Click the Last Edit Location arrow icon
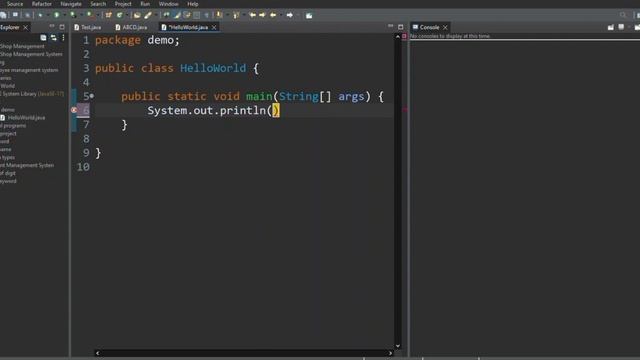The height and width of the screenshot is (360, 640). pos(252,15)
